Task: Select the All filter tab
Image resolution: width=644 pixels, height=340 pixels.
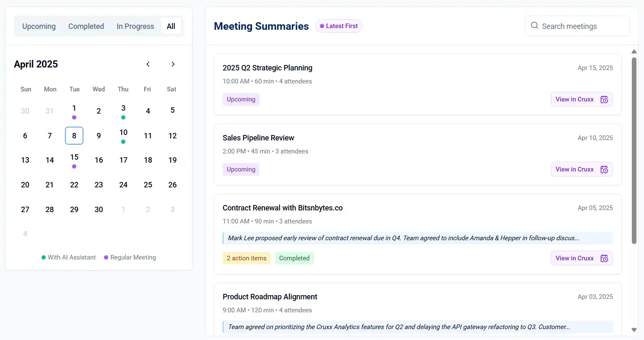Action: 171,26
